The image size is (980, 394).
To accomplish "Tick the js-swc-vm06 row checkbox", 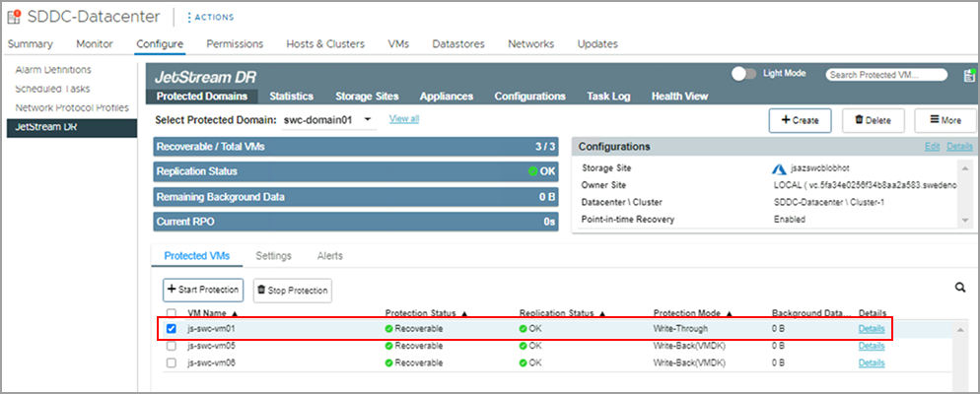I will (172, 362).
